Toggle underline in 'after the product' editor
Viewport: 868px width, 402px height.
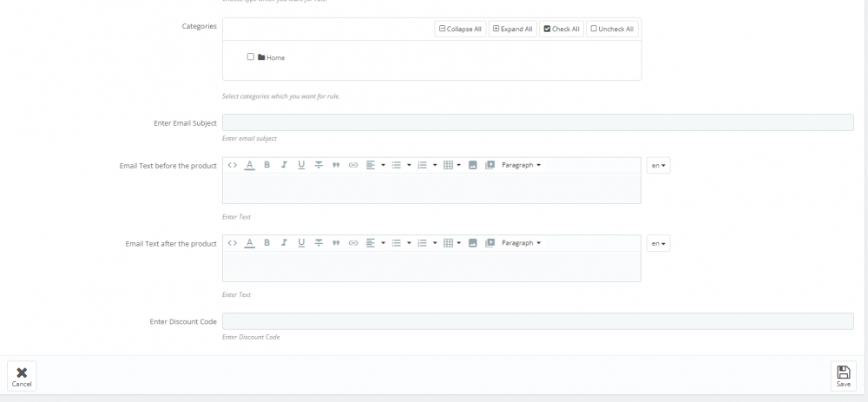tap(301, 243)
